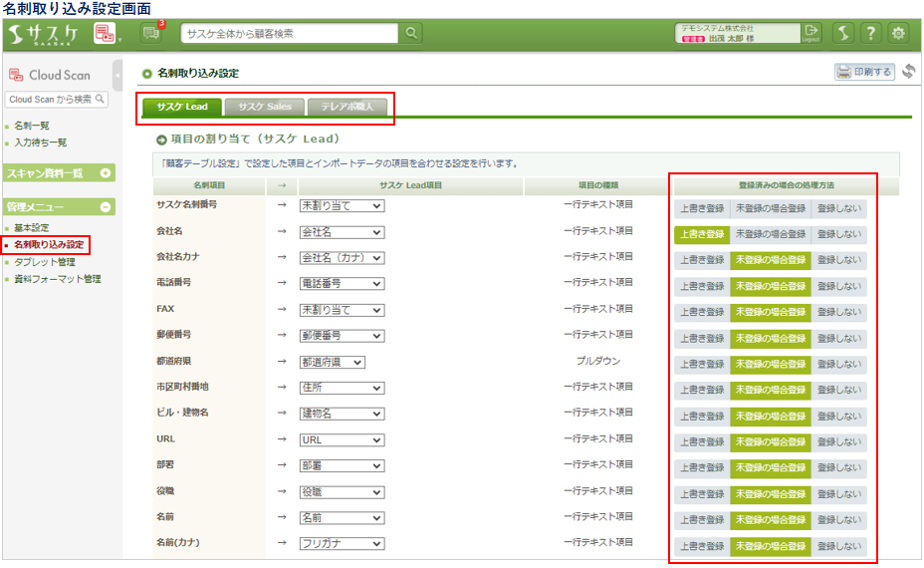This screenshot has width=924, height=568.
Task: Select 上書き登録 for サスケ名刺番号 row
Action: pos(702,208)
